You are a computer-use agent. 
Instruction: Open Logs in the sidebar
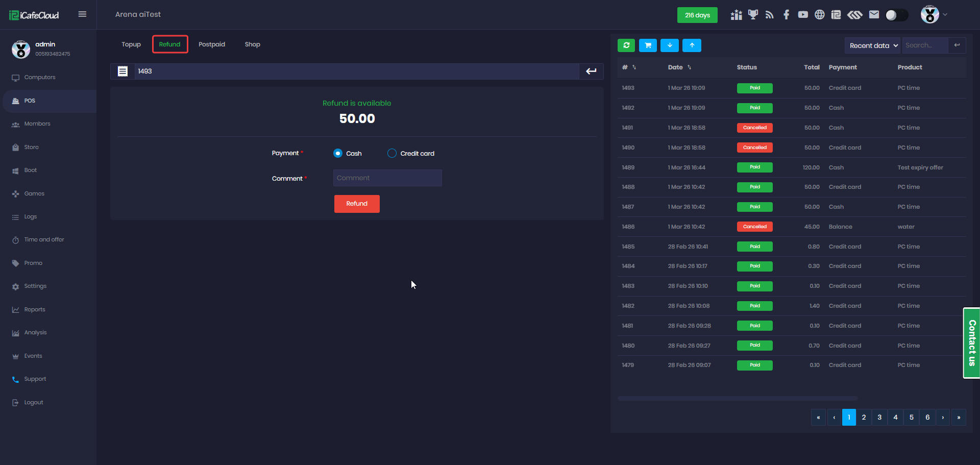click(31, 217)
